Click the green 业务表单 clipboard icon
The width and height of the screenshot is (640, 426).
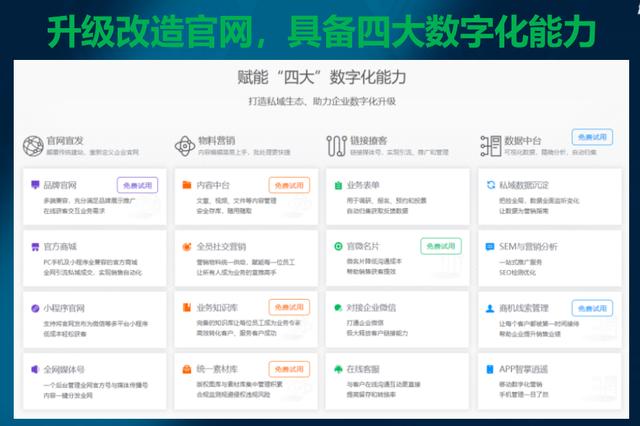(x=337, y=185)
